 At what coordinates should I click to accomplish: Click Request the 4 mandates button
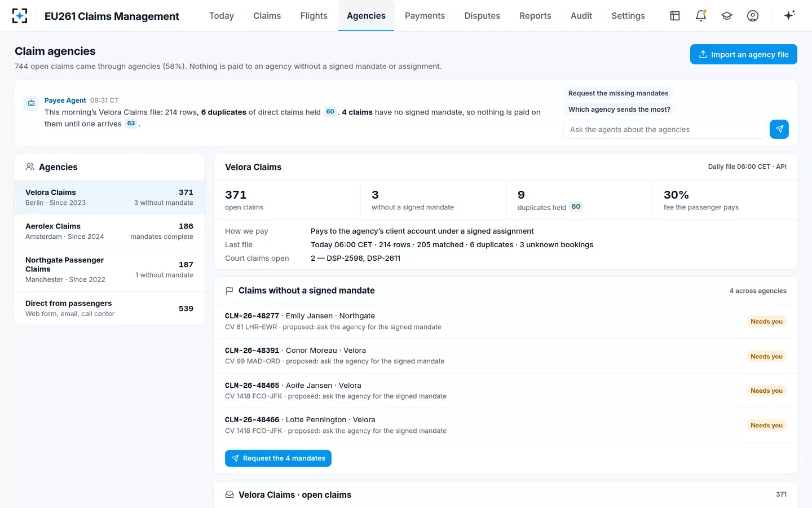[x=278, y=458]
